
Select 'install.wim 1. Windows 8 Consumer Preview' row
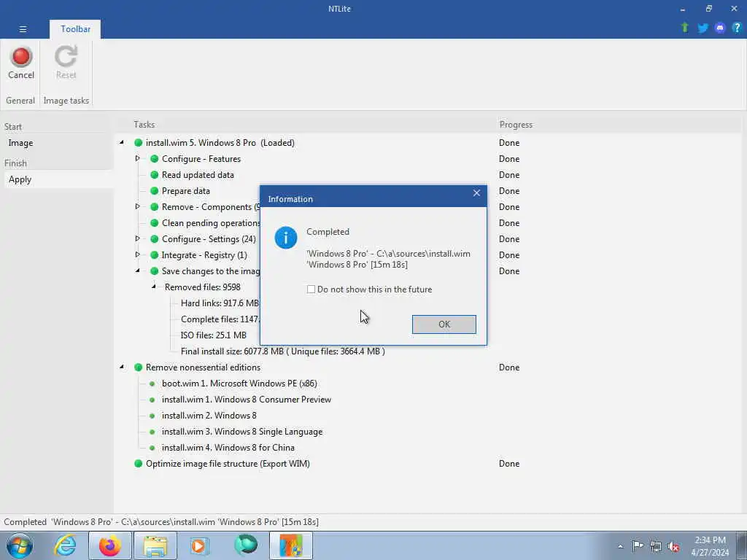point(247,400)
